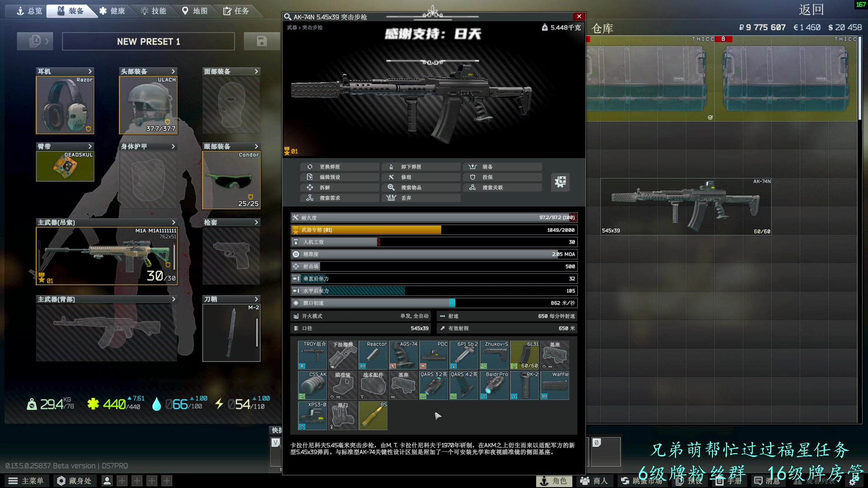This screenshot has width=868, height=488.
Task: Click the 6L31 magazine 60/60 icon
Action: 524,355
